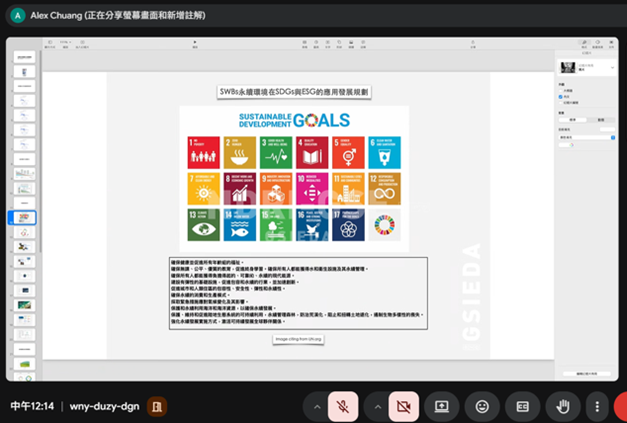The height and width of the screenshot is (423, 627).
Task: Click the edit slide layout button at inspector bottom
Action: coord(587,374)
